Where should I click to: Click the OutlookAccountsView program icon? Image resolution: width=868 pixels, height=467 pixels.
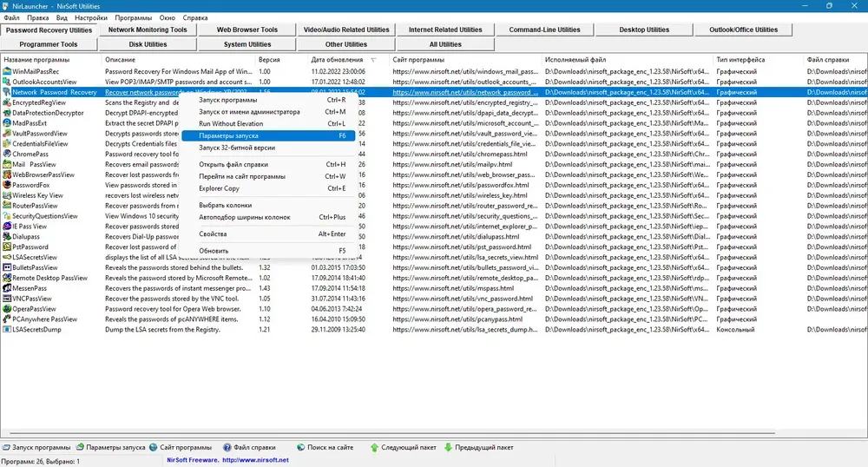pyautogui.click(x=7, y=82)
